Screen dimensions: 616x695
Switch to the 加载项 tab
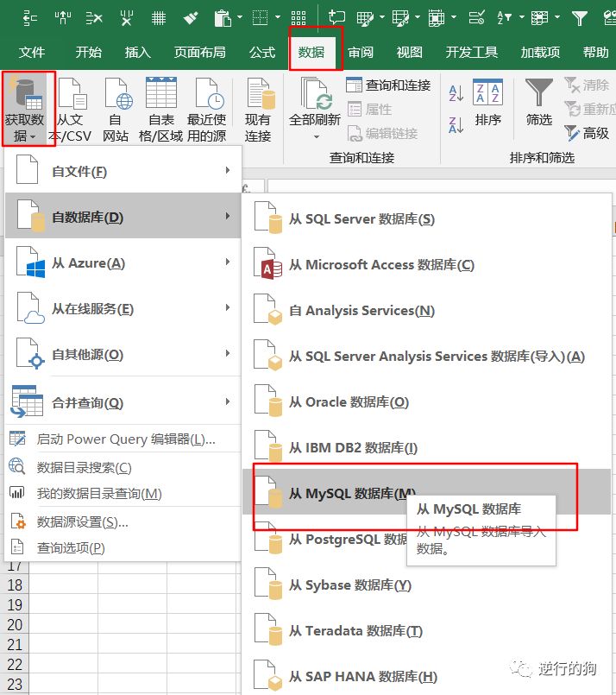click(x=540, y=53)
